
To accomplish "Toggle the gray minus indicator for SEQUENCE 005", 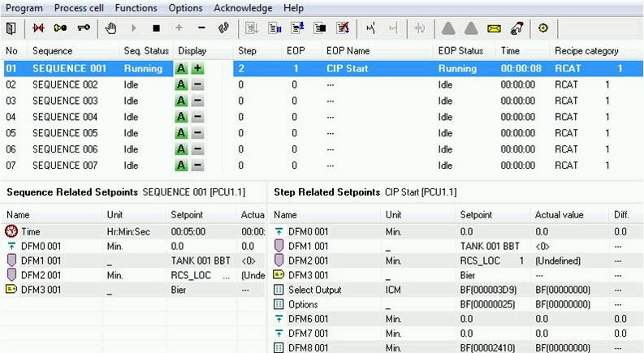I will point(197,133).
